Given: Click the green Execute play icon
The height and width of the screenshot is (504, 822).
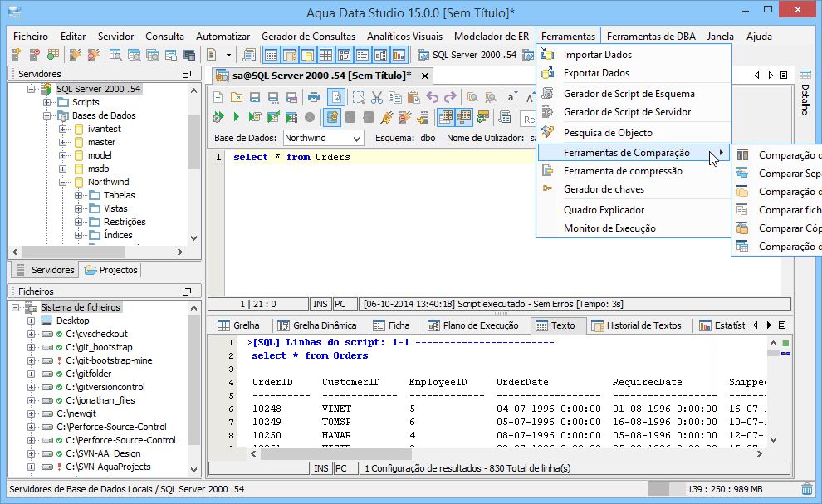Looking at the screenshot, I should point(236,117).
